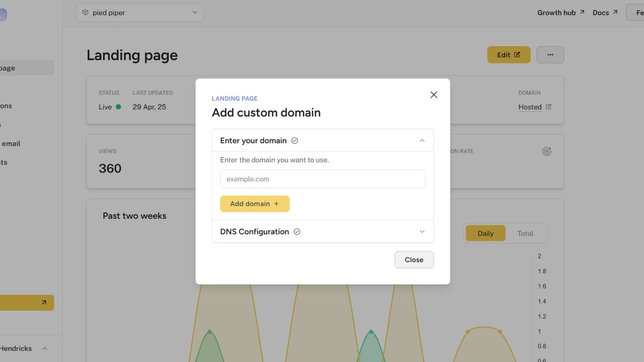644x362 pixels.
Task: Click the checkmark icon beside DNS Configuration
Action: point(296,231)
